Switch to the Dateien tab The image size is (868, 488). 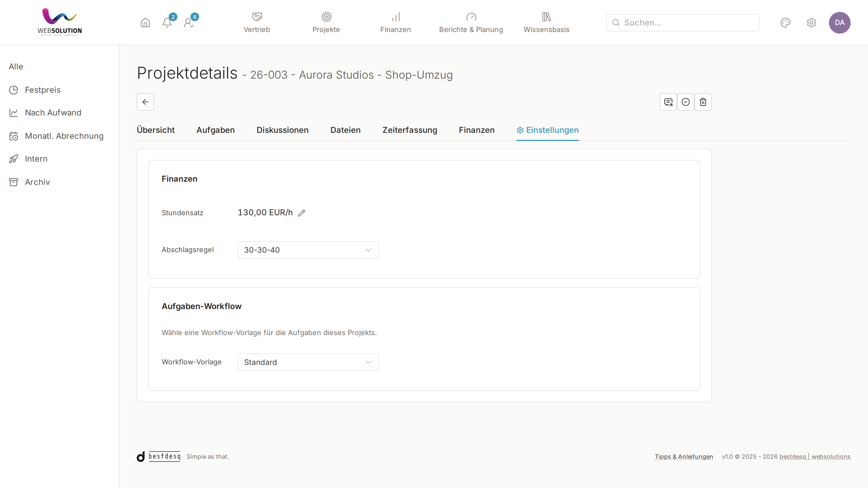[345, 130]
